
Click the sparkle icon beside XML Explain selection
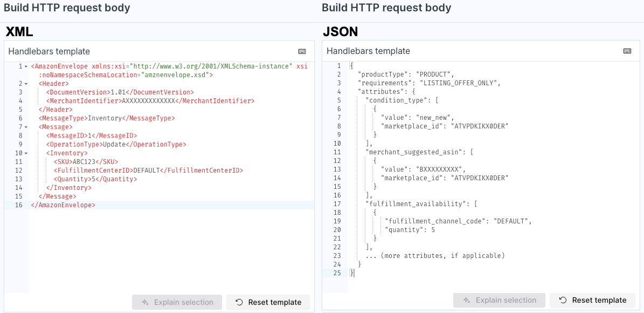(x=146, y=302)
